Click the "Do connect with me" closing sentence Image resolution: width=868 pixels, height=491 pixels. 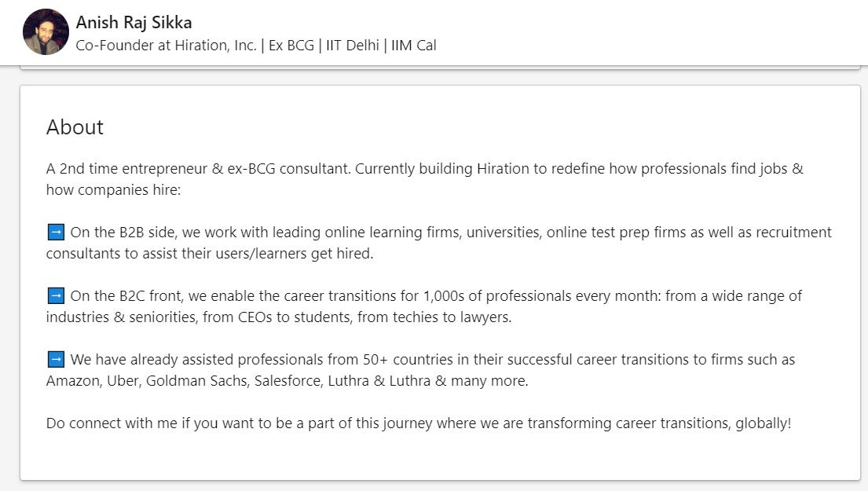[x=418, y=423]
